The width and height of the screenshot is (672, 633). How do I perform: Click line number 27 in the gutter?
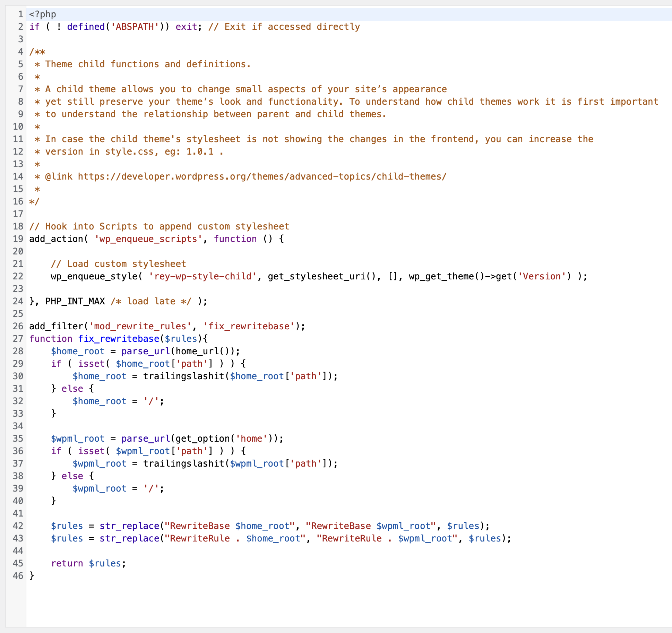18,339
